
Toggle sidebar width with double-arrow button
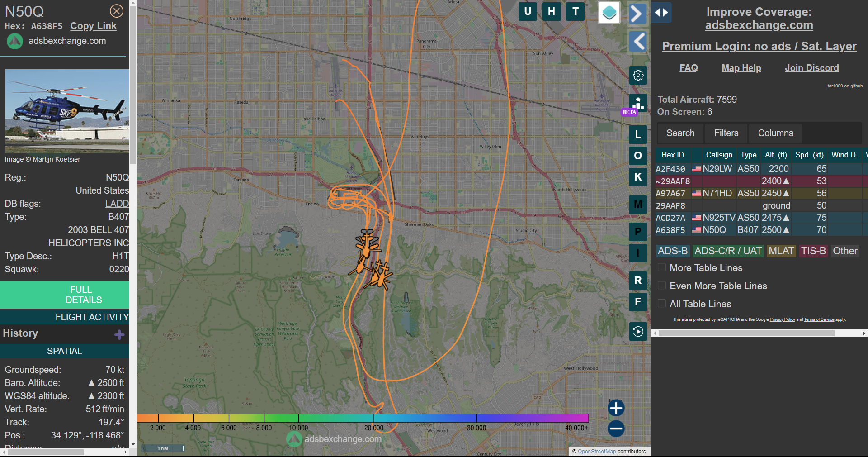661,13
